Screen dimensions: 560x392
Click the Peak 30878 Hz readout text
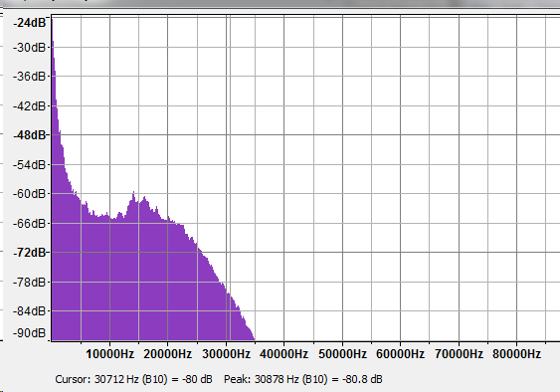click(x=302, y=379)
